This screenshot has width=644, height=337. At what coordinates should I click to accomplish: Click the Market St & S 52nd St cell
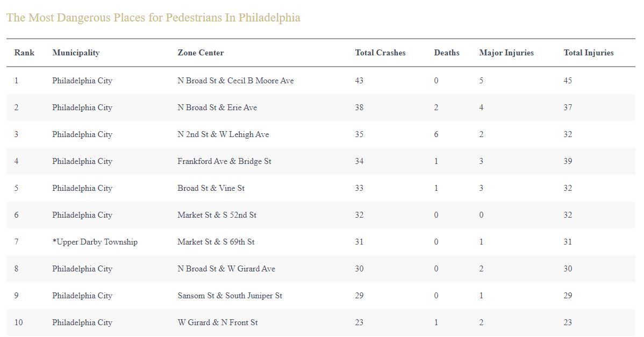coord(217,215)
